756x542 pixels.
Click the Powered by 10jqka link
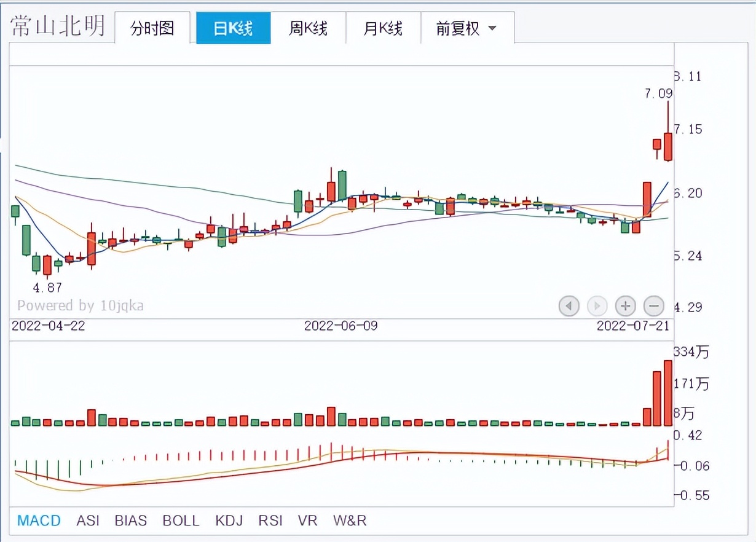80,305
